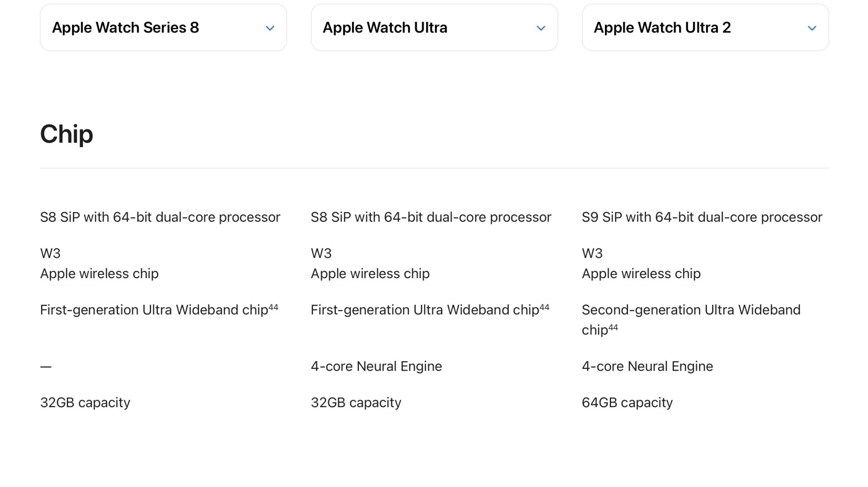Click 32GB capacity under Apple Watch Ultra
Screen dimensions: 868x487
(356, 402)
